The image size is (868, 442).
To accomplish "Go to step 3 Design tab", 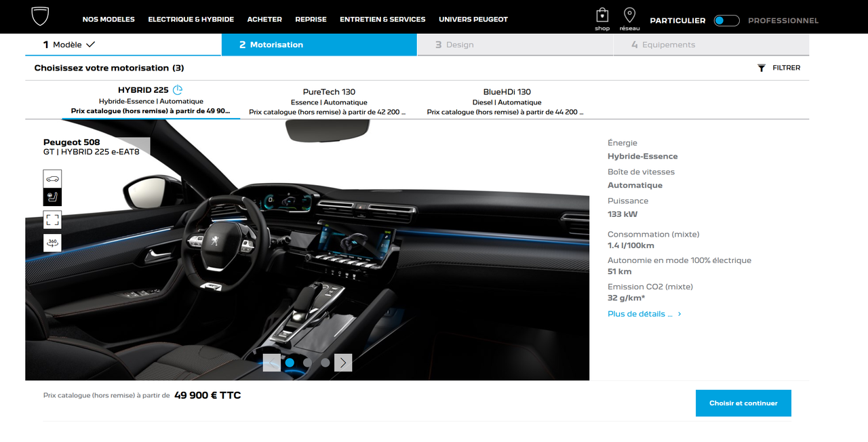I will click(x=515, y=45).
